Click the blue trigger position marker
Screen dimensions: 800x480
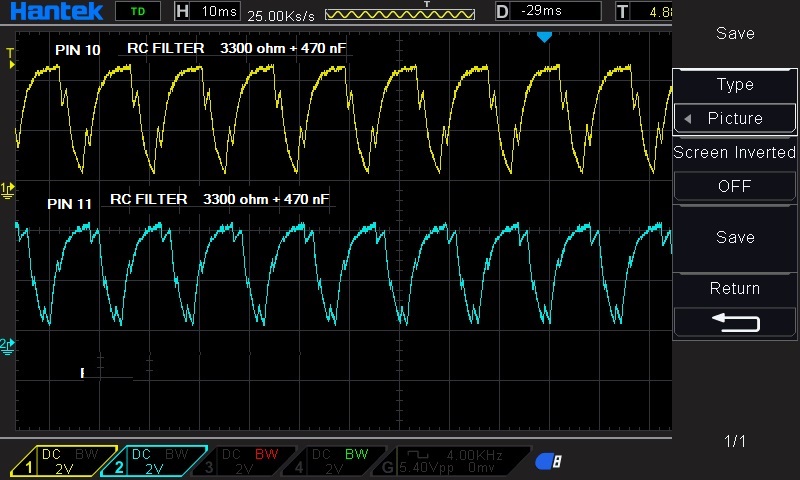544,37
